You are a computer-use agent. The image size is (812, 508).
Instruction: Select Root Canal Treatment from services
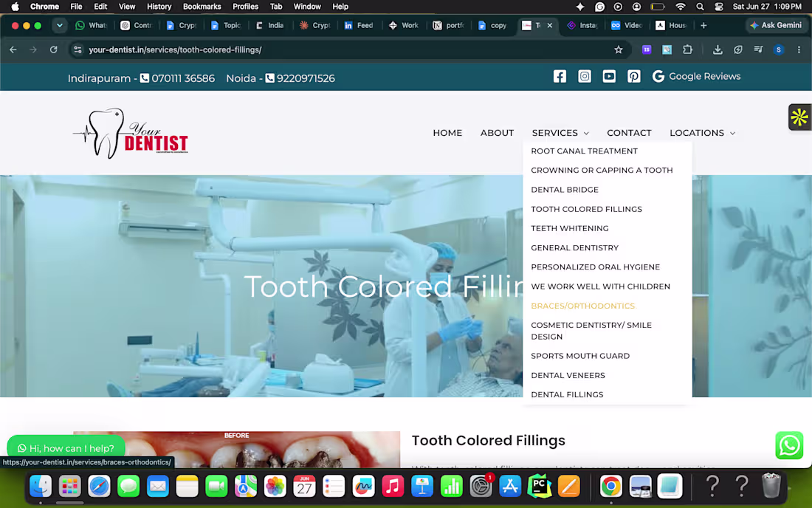coord(584,151)
